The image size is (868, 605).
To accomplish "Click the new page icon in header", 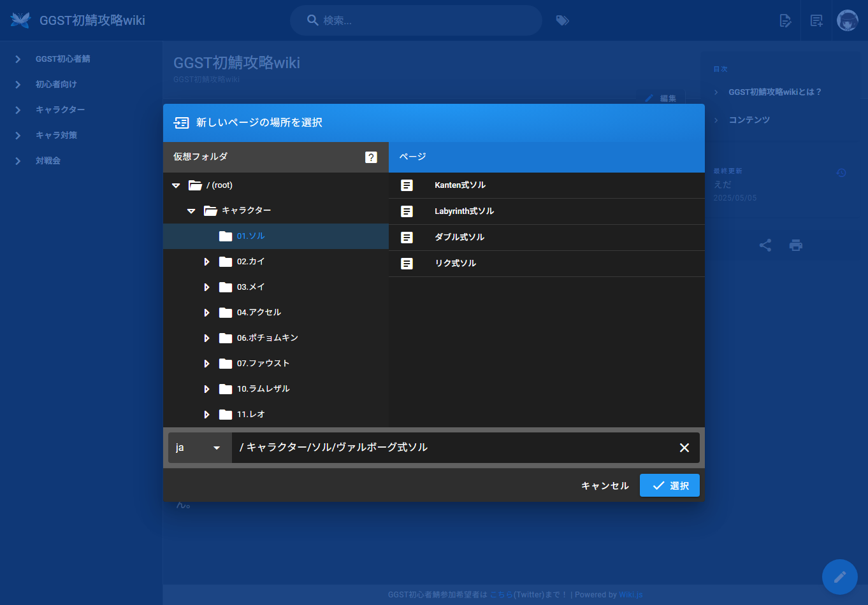I will [816, 20].
